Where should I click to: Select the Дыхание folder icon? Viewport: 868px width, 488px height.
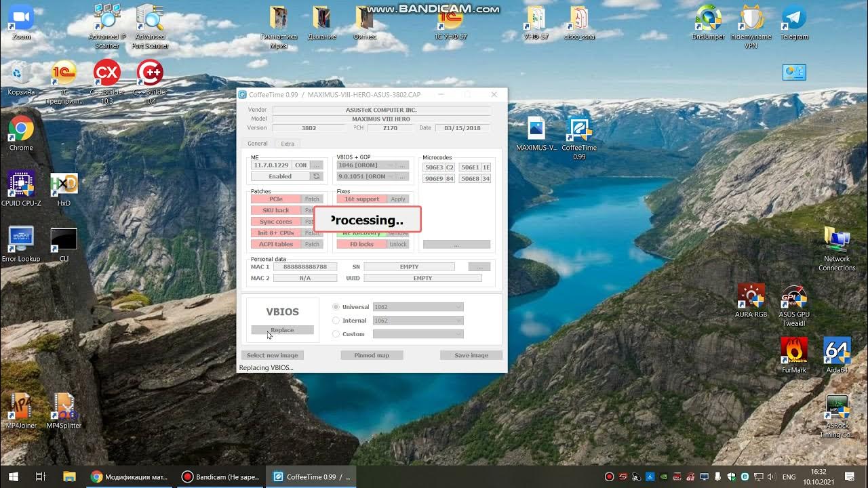[x=321, y=22]
